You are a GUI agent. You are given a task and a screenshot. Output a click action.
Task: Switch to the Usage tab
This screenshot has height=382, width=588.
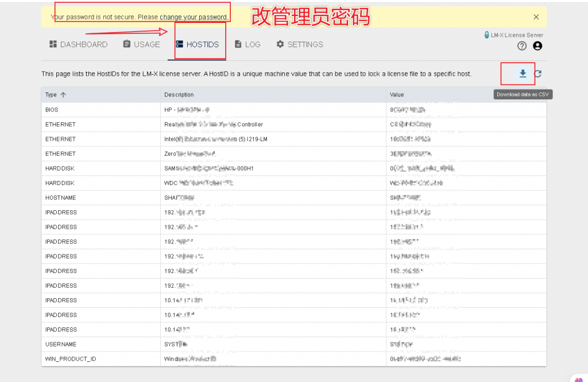point(141,44)
